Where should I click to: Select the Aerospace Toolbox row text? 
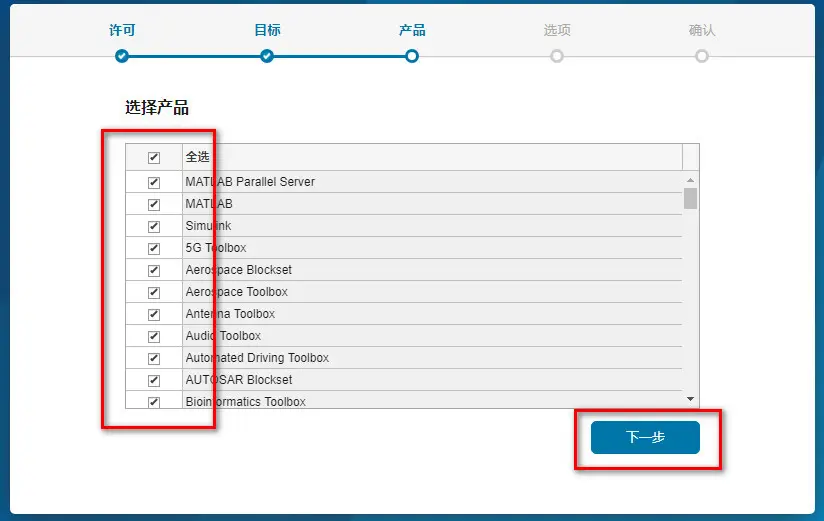236,292
